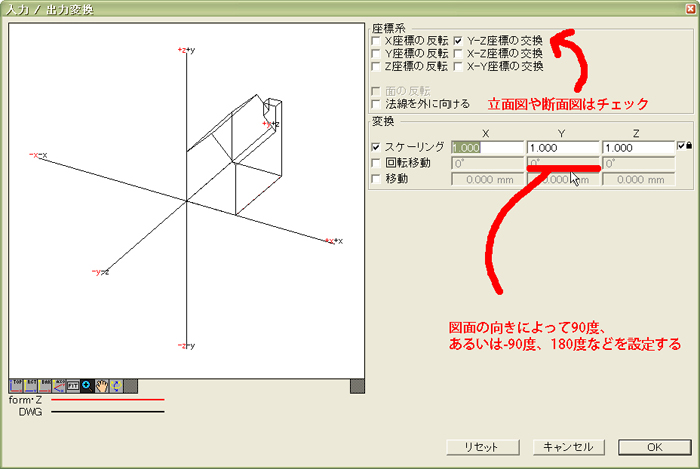Close the 入力/出力変換 dialog
This screenshot has width=700, height=469.
coord(691,8)
